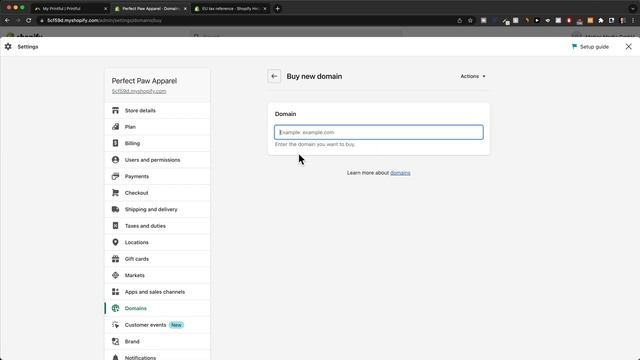Open the myshopify.com store link
640x360 pixels.
coord(139,91)
